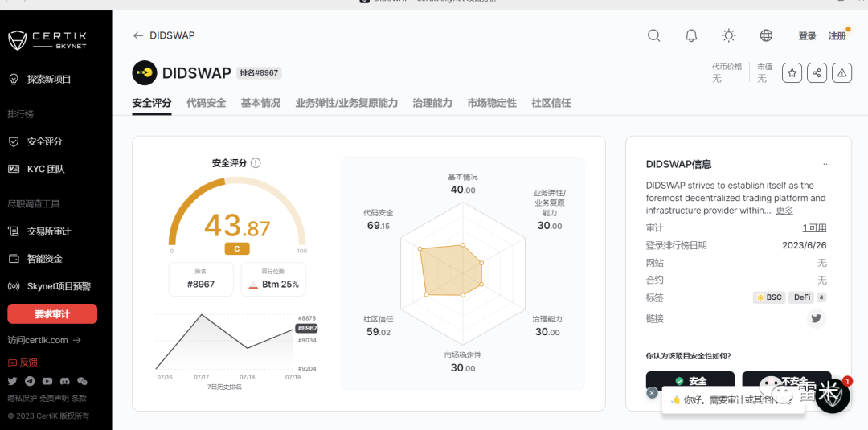The image size is (868, 430).
Task: Switch to the 代码安全 tab
Action: coord(206,103)
